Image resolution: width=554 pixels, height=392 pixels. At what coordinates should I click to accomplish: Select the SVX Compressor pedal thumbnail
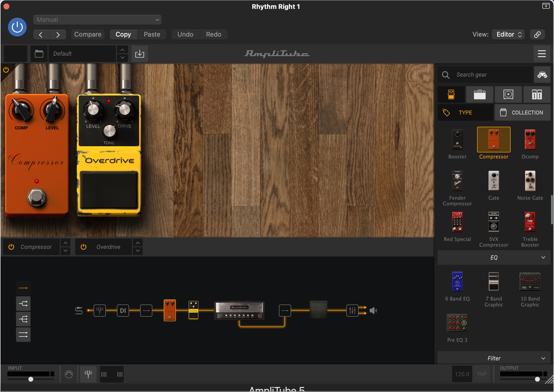click(494, 222)
